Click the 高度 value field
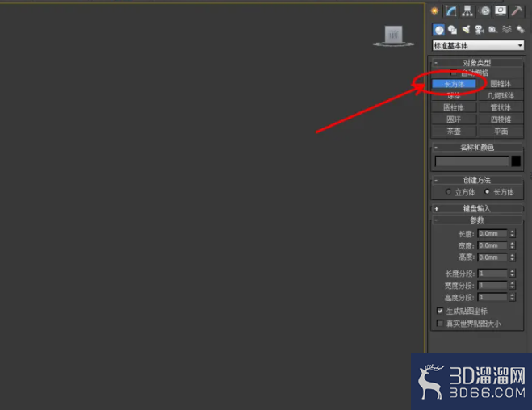Screen dimensions: 532x410 [x=492, y=257]
